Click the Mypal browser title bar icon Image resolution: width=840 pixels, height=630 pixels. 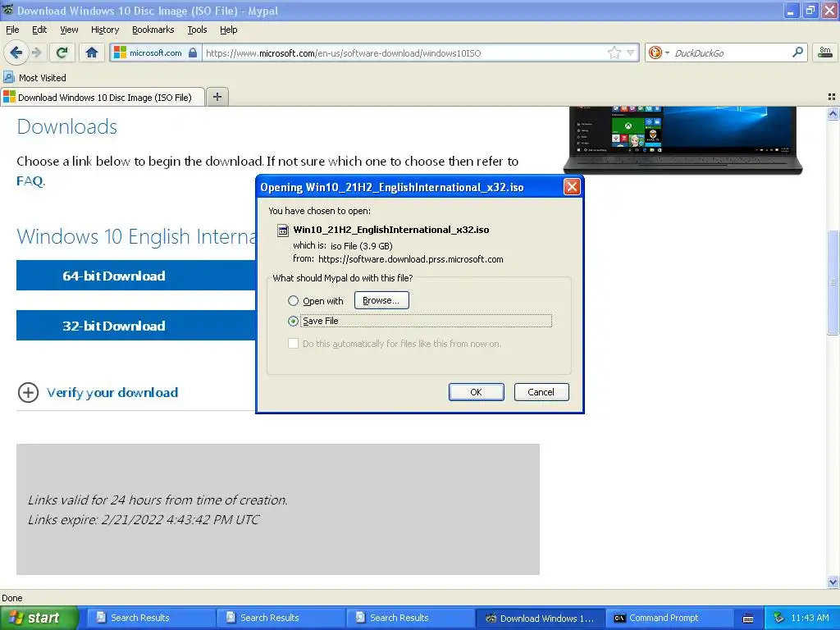[x=8, y=10]
